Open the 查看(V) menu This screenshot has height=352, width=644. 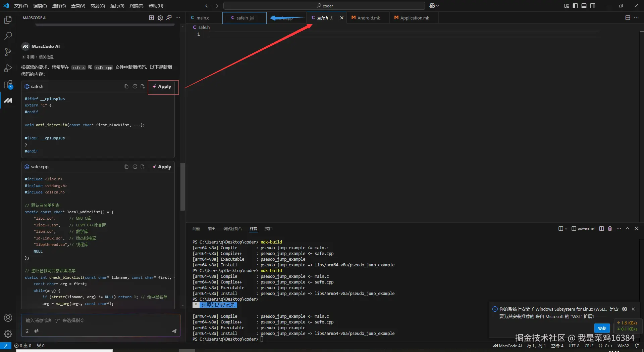point(78,6)
